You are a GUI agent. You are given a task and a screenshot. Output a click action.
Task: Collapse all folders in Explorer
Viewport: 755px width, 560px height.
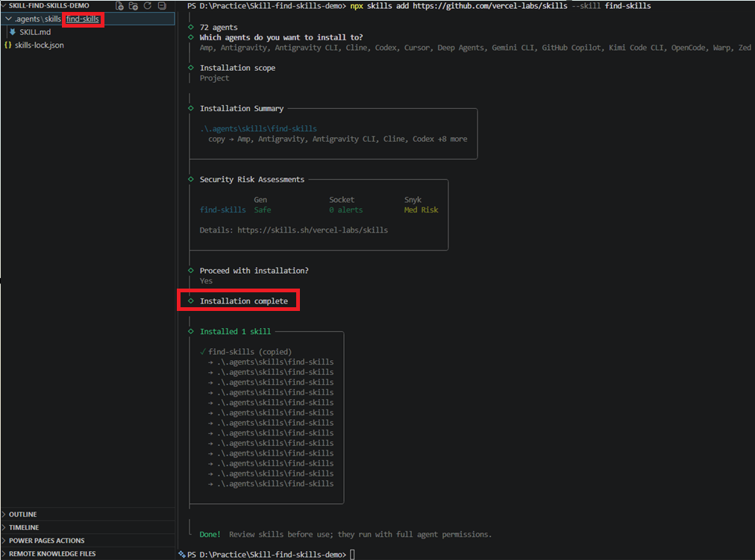(x=163, y=6)
